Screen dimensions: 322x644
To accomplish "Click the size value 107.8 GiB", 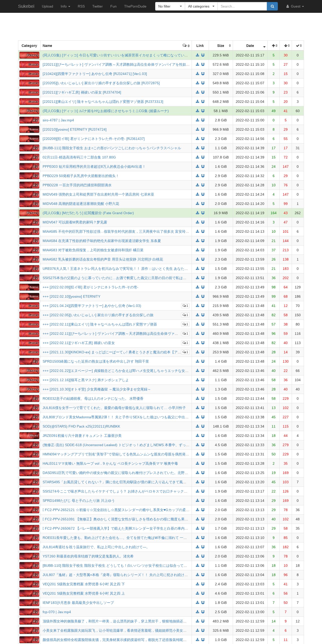I will point(221,157).
